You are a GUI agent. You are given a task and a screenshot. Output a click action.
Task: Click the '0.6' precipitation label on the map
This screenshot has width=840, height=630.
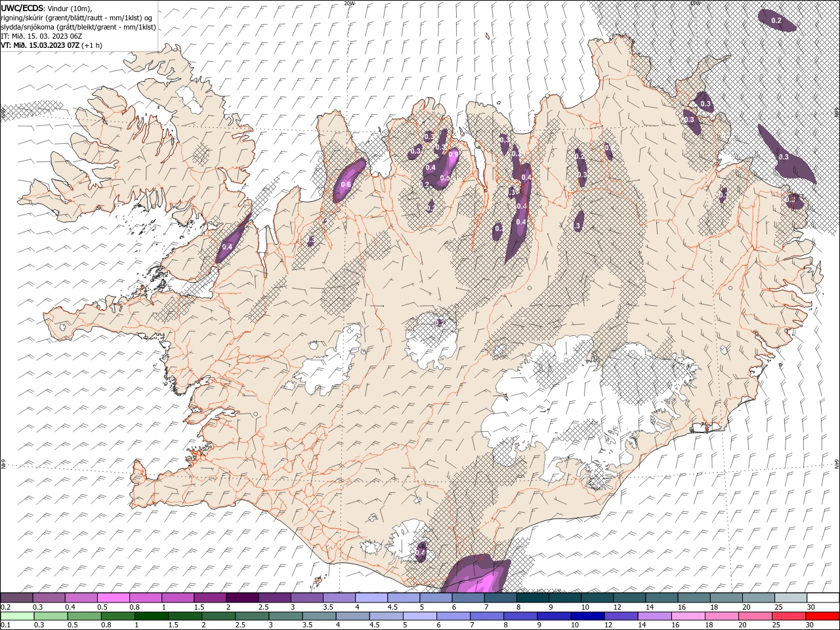(x=346, y=185)
